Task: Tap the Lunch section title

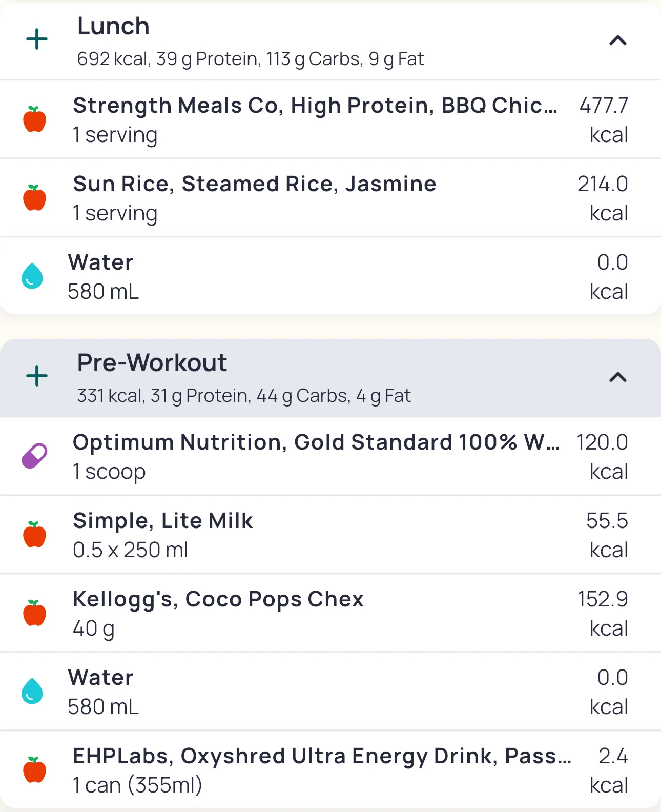Action: pos(113,26)
